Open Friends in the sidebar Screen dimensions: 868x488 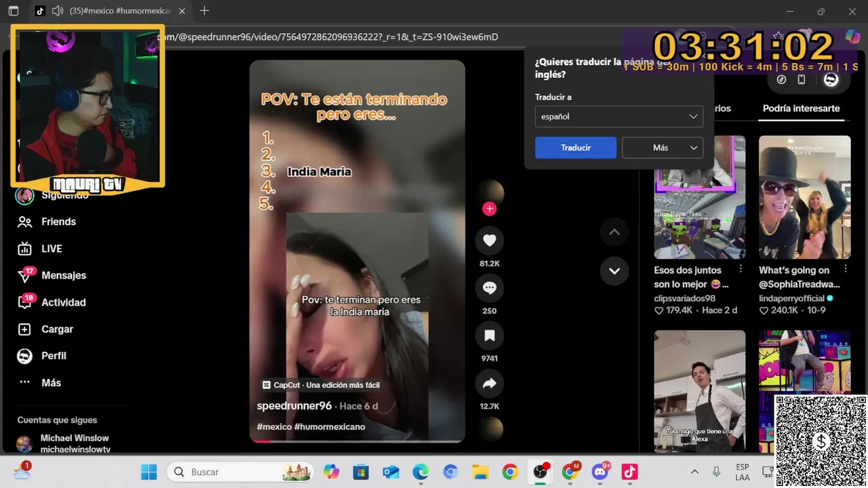pos(47,222)
